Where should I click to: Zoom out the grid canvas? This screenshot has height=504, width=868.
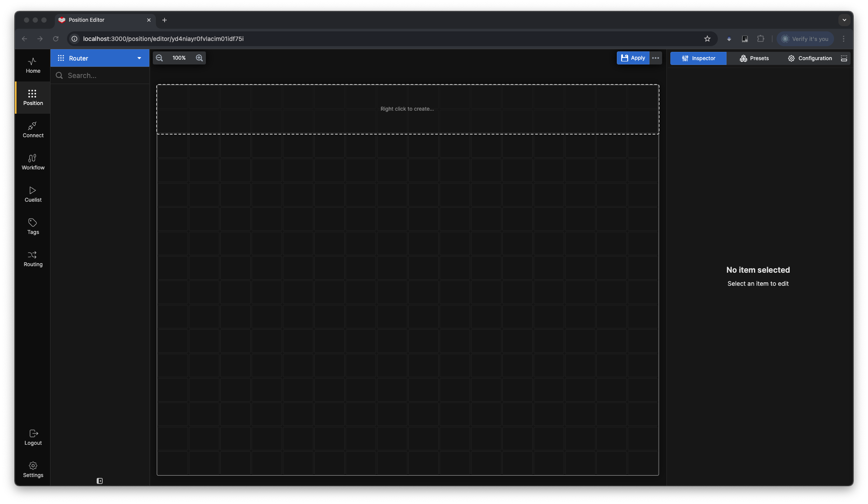pos(159,58)
